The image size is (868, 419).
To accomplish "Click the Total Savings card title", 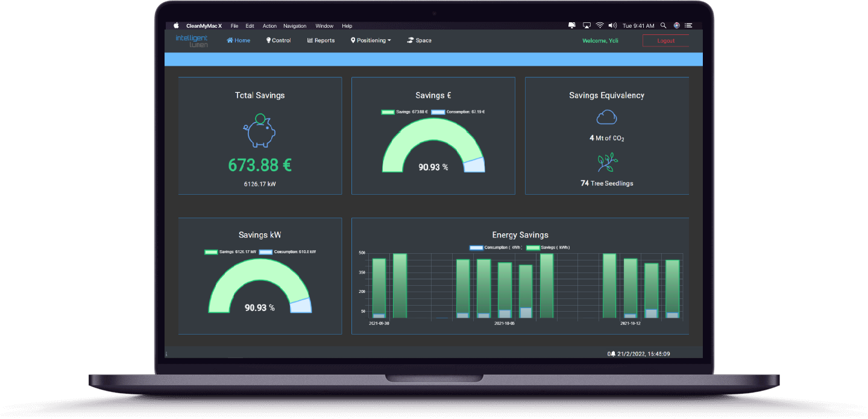I will click(260, 95).
